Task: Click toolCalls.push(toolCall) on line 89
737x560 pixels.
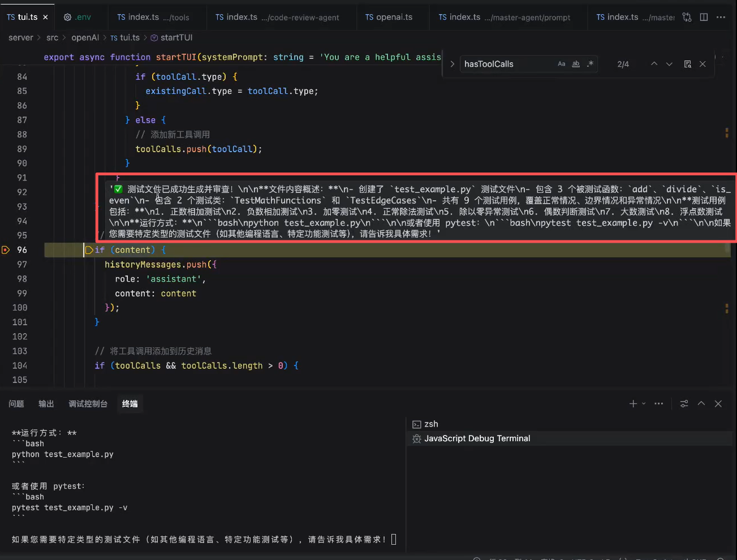Action: pyautogui.click(x=196, y=149)
